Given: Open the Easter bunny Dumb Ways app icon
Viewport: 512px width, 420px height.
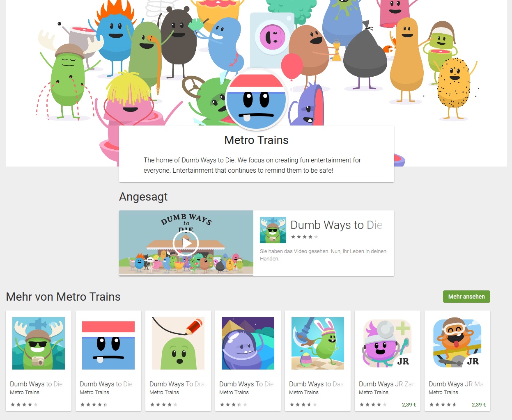Looking at the screenshot, I should (x=318, y=343).
